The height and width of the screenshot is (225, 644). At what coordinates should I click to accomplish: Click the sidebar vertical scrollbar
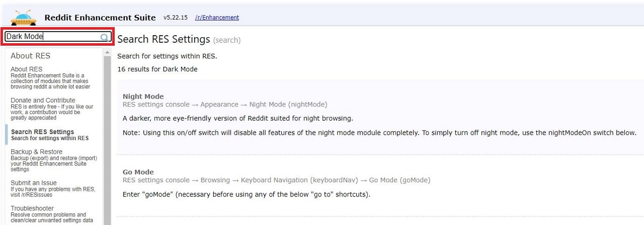click(107, 141)
